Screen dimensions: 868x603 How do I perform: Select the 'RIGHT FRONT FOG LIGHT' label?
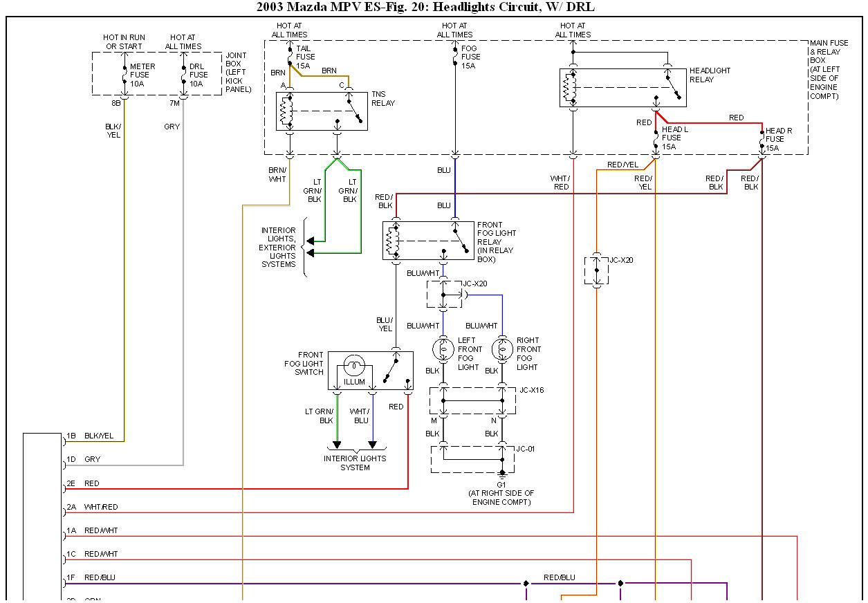pos(528,353)
